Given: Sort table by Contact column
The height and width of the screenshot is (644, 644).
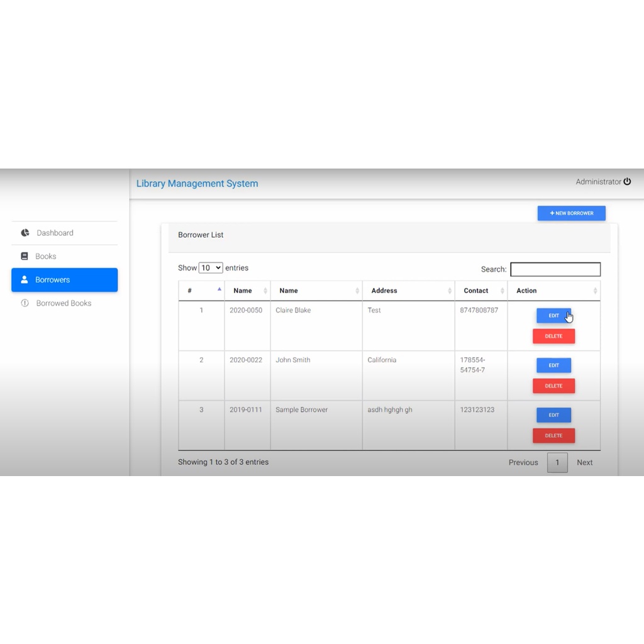Looking at the screenshot, I should (x=502, y=291).
